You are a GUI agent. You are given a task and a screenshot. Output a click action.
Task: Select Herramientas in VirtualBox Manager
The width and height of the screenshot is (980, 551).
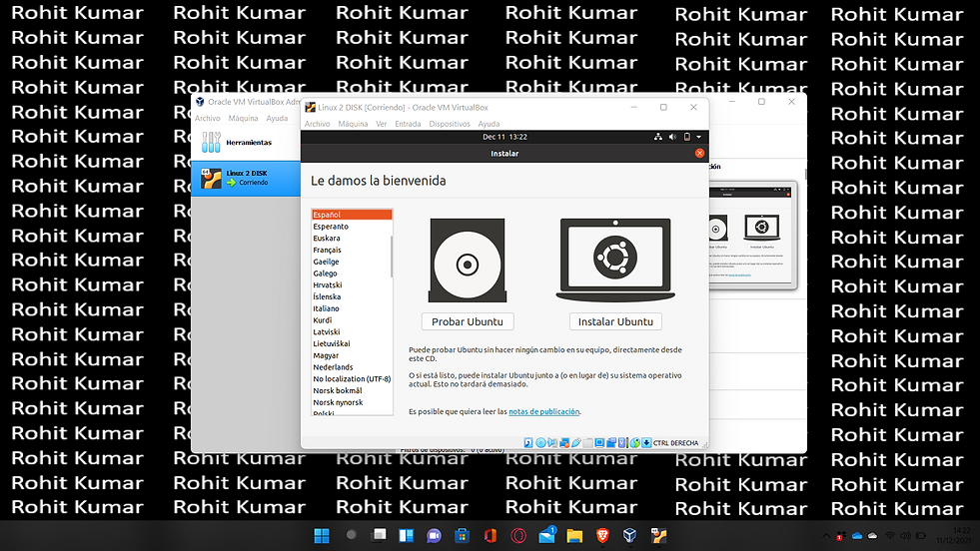[247, 143]
